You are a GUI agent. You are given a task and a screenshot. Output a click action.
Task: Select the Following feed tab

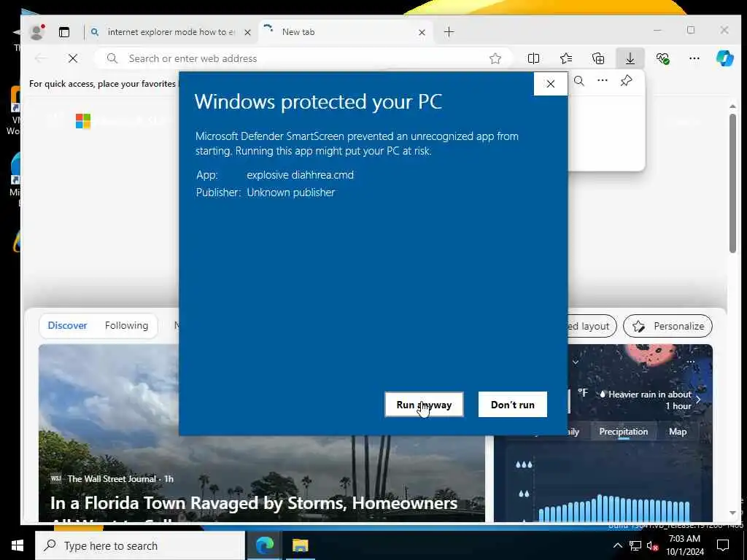pos(126,326)
